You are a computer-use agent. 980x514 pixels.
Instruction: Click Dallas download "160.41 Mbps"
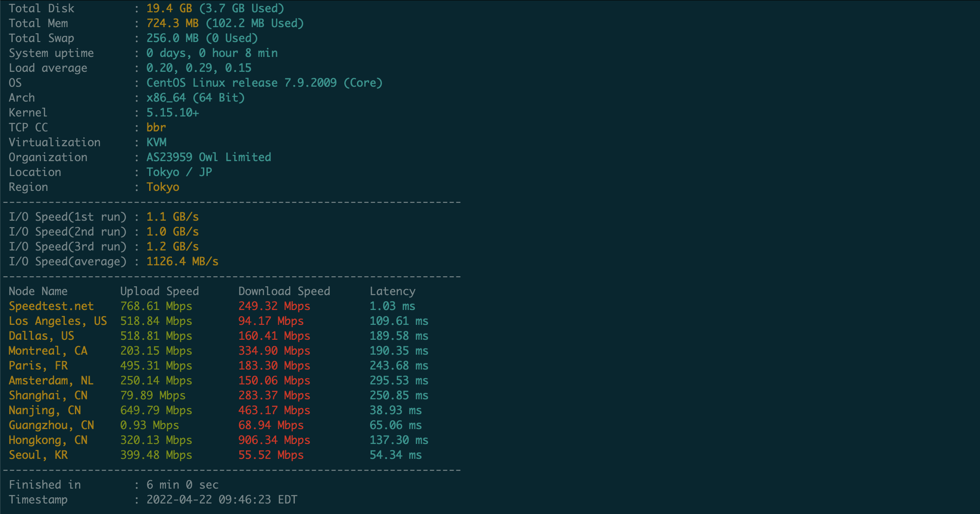pyautogui.click(x=274, y=336)
